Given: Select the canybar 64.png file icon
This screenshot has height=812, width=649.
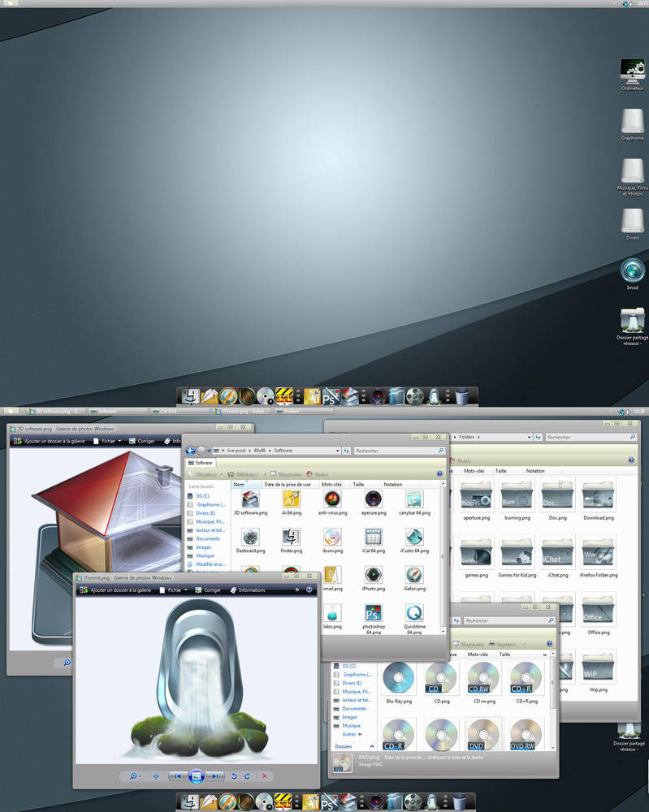Looking at the screenshot, I should 414,499.
